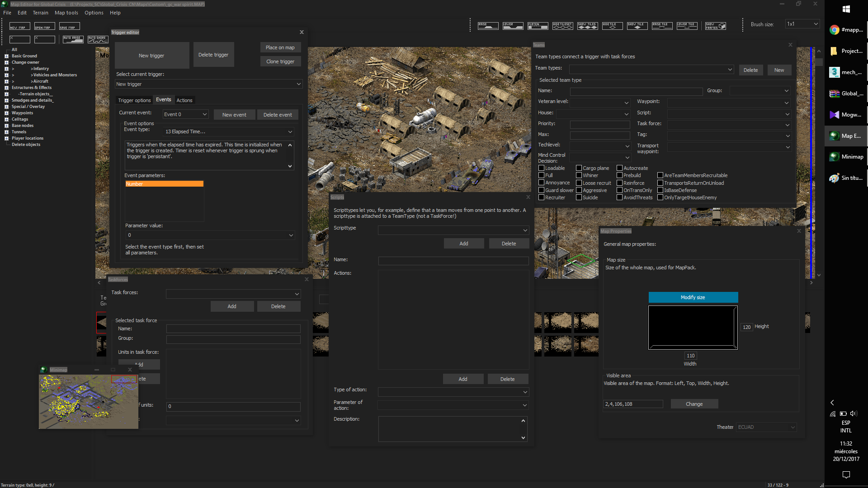This screenshot has height=488, width=868.
Task: Enable the Suicide checkbox
Action: tap(579, 197)
